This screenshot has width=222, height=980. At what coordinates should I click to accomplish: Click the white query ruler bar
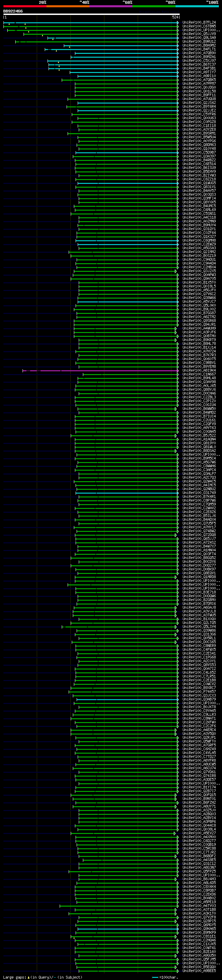pos(92,15)
